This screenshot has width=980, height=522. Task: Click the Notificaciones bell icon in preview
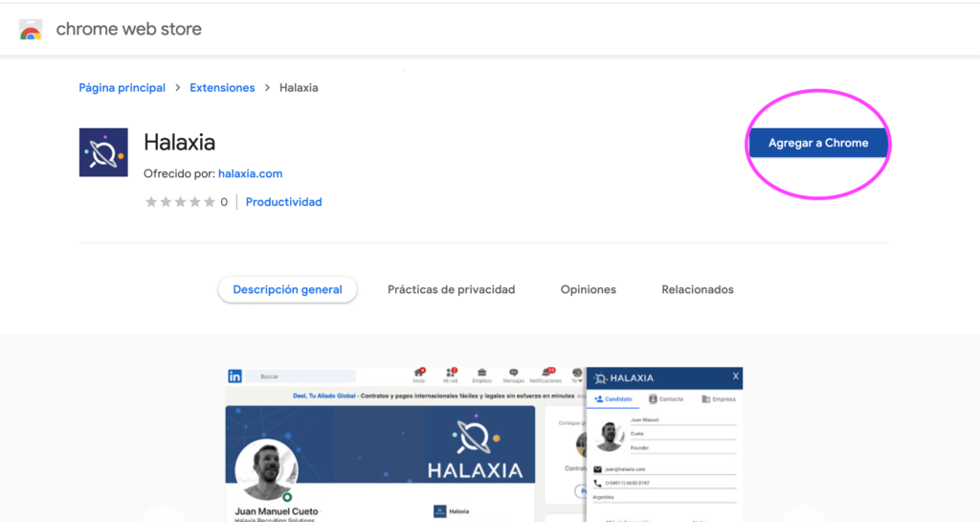coord(546,375)
